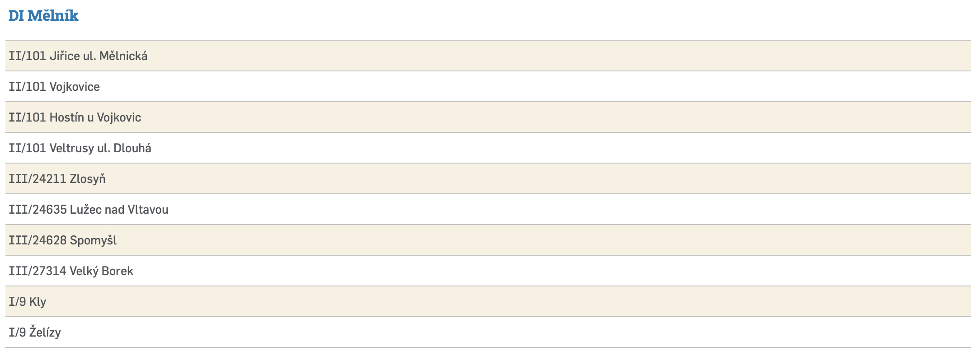The image size is (980, 356).
Task: Click road number III/24628
Action: (38, 240)
